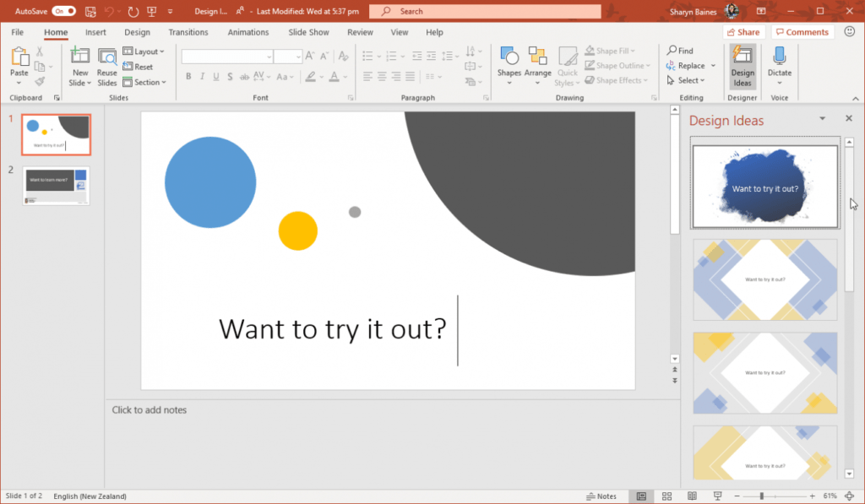The width and height of the screenshot is (865, 504).
Task: Switch to the Transitions tab
Action: pyautogui.click(x=188, y=32)
